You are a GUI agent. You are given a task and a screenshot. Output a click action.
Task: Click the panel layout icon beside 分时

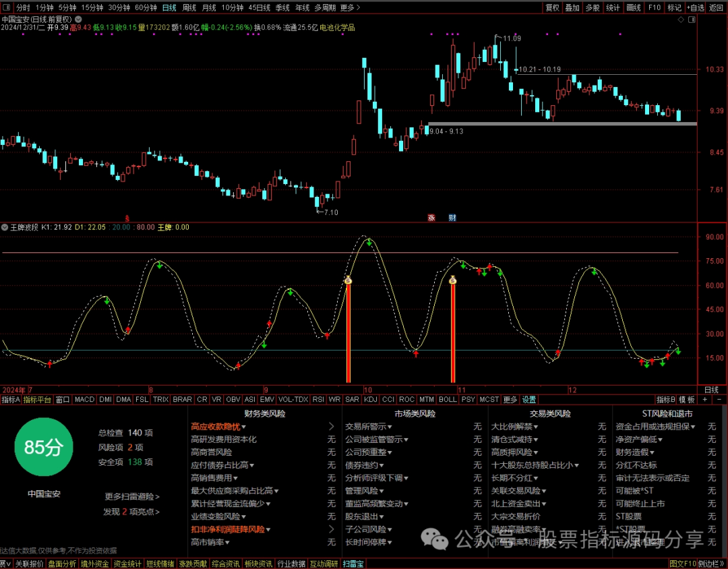[x=8, y=7]
